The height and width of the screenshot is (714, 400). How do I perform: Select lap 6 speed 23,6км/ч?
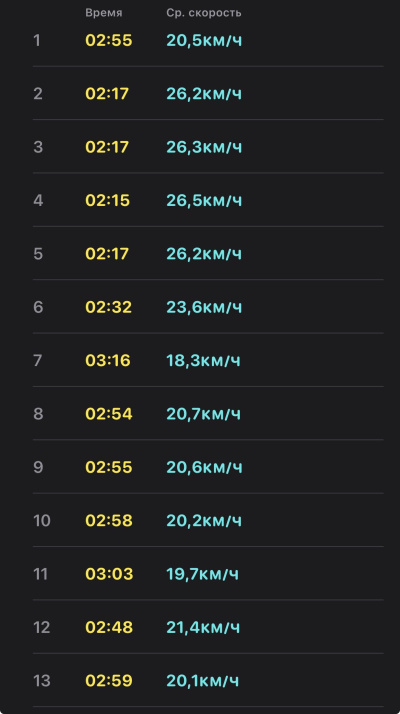pyautogui.click(x=204, y=307)
